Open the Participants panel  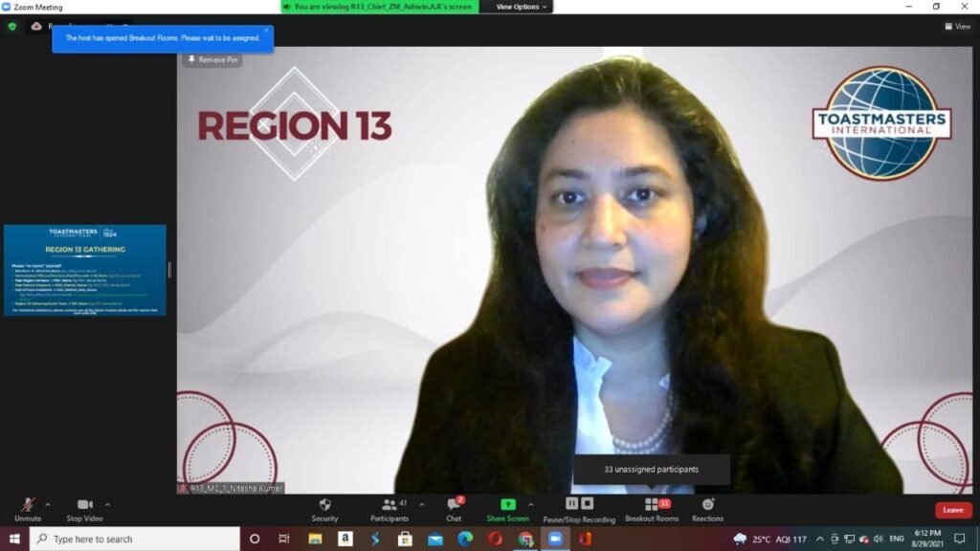coord(390,509)
